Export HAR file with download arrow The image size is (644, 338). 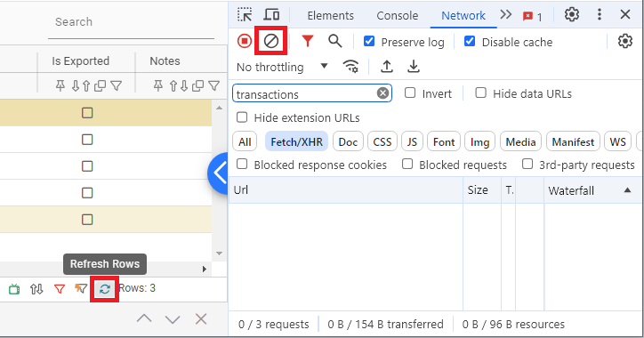pyautogui.click(x=414, y=66)
